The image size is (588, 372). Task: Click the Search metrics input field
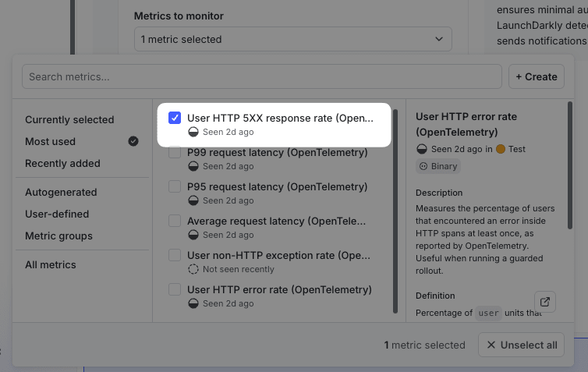(261, 76)
